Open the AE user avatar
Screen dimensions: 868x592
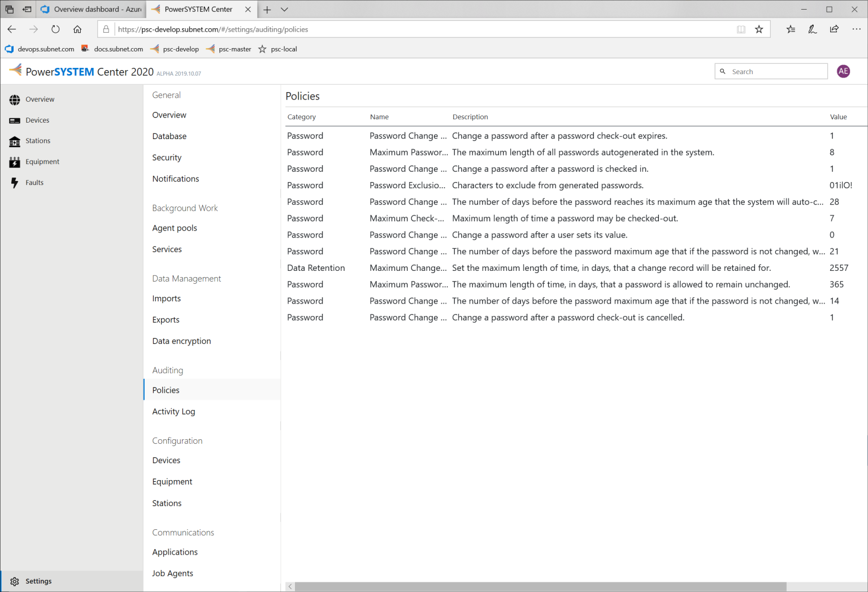tap(843, 71)
